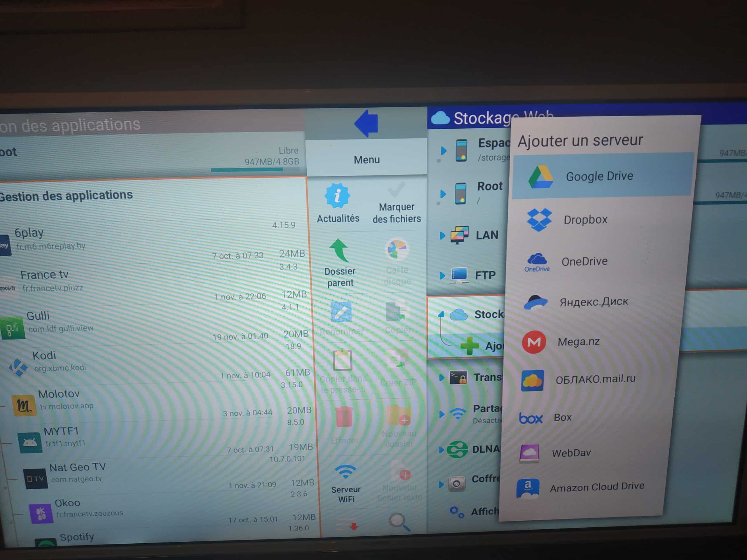Choose the Amazon Cloud Drive label
Image resolution: width=747 pixels, height=560 pixels.
coord(597,487)
